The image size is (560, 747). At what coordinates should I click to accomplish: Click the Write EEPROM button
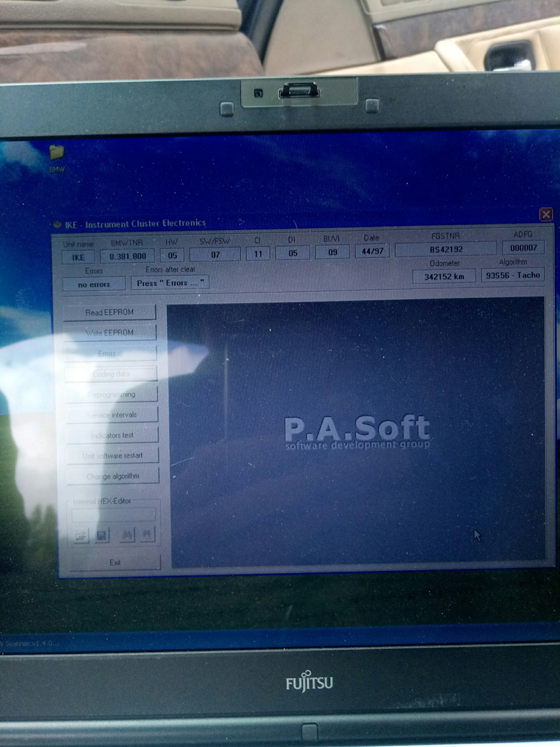pos(110,333)
